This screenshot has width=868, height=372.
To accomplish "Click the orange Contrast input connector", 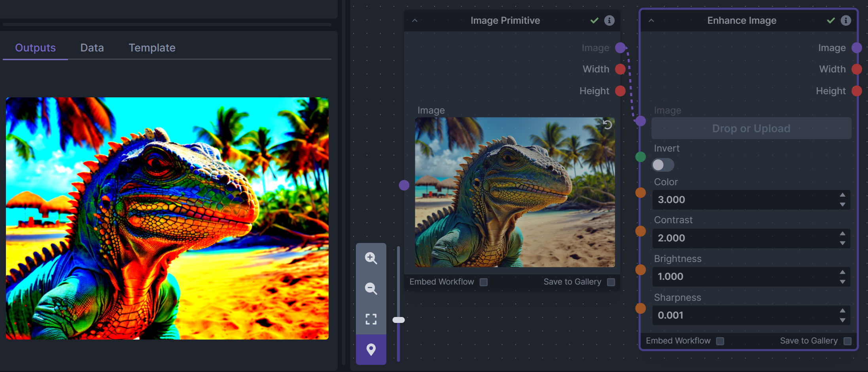I will point(641,231).
